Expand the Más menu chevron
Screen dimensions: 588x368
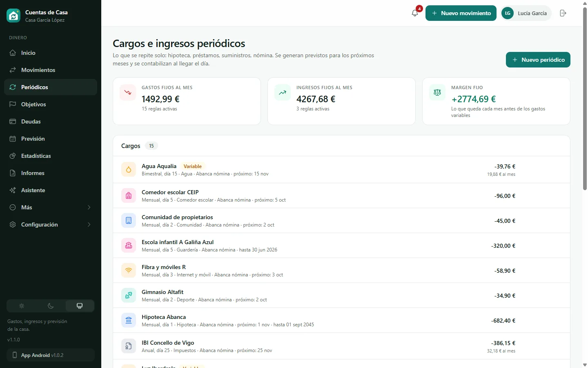pyautogui.click(x=89, y=207)
